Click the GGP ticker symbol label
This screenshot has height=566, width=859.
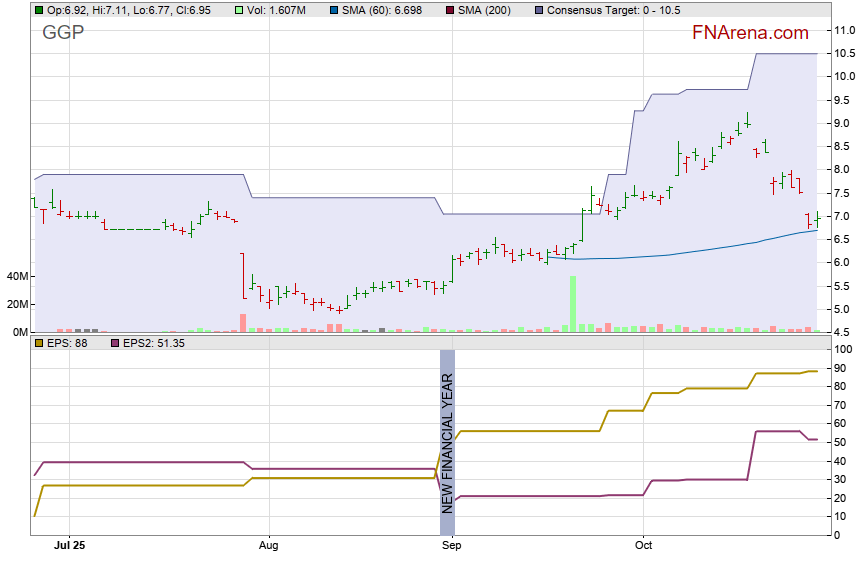coord(63,33)
